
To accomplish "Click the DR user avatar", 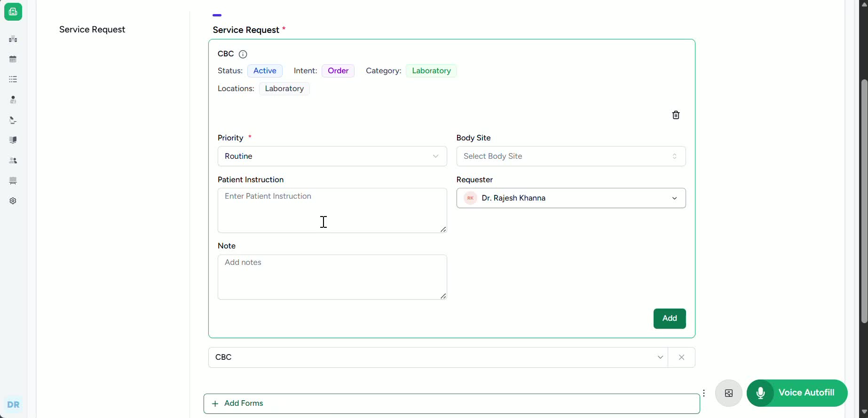I will 13,404.
